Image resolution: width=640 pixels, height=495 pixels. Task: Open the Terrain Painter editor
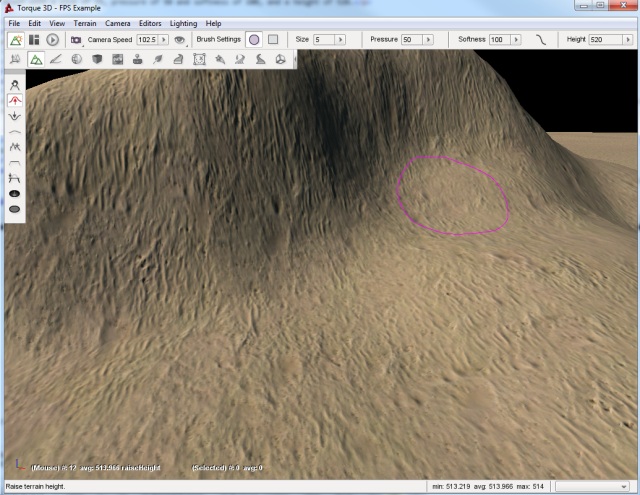click(x=56, y=59)
